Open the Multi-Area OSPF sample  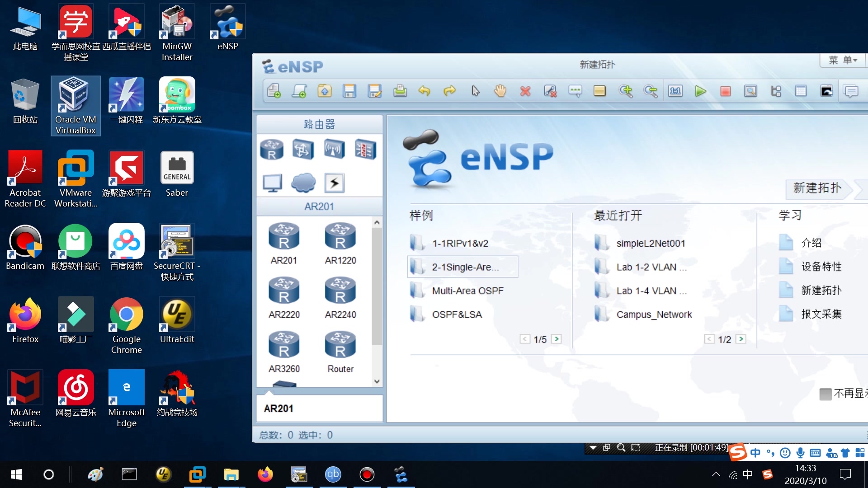coord(467,291)
